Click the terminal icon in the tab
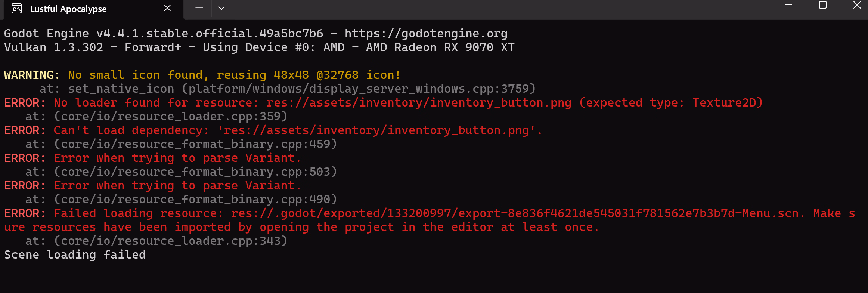This screenshot has height=293, width=868. coord(17,9)
